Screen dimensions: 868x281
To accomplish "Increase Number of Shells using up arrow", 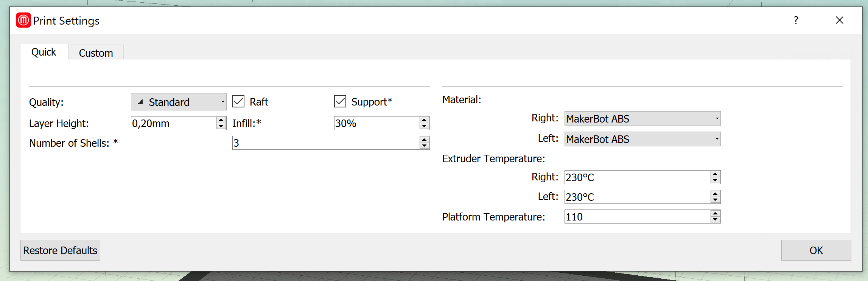I will [424, 140].
